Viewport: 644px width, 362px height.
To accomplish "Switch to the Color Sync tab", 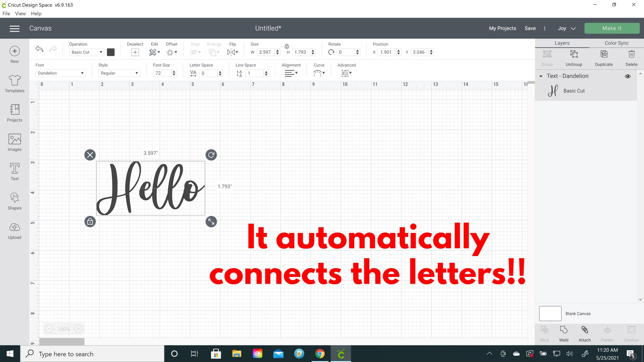I will click(x=617, y=43).
